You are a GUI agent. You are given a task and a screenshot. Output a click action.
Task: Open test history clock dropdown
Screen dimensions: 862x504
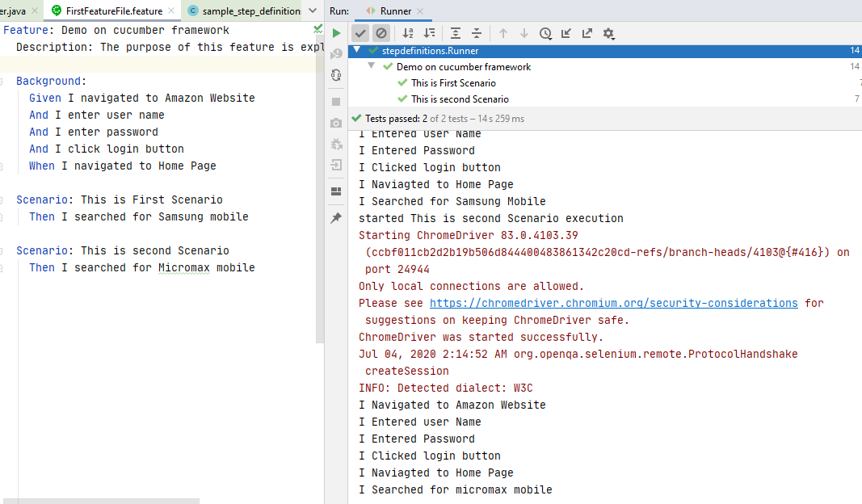tap(545, 34)
